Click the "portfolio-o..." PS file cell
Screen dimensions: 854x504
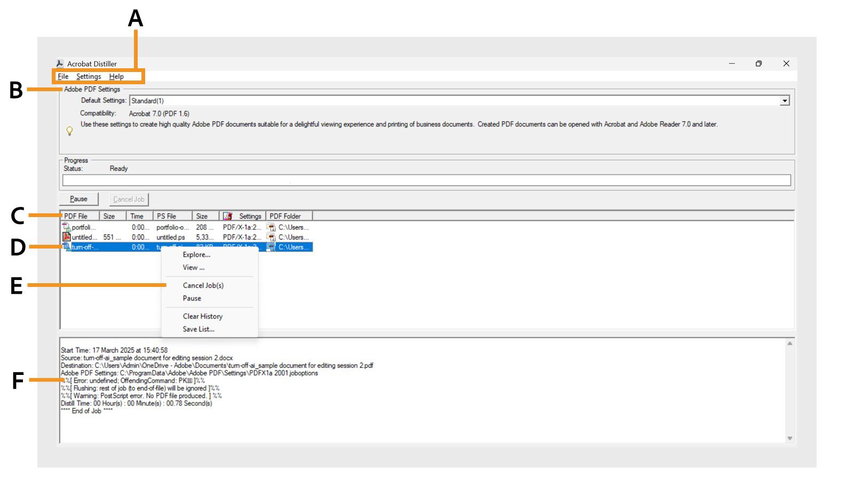(x=172, y=227)
